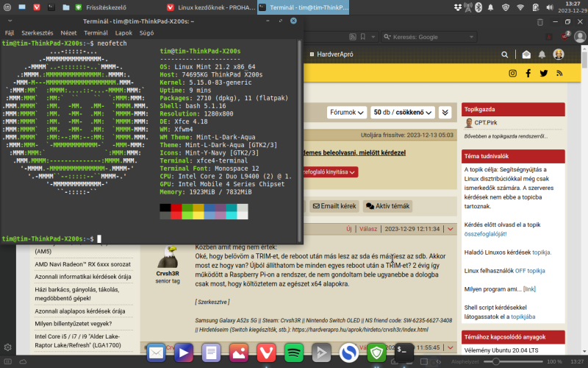588x368 pixels.
Task: Open the terminal icon in the dock
Action: (404, 352)
